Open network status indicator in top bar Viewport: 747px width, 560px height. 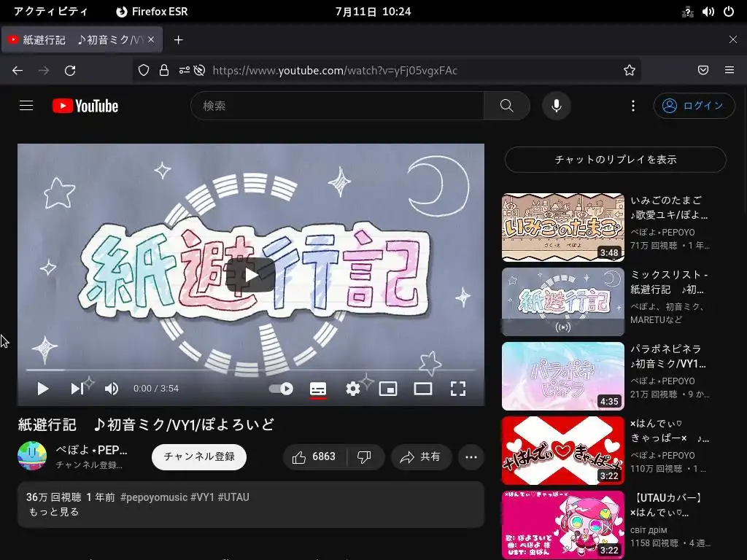click(x=687, y=12)
